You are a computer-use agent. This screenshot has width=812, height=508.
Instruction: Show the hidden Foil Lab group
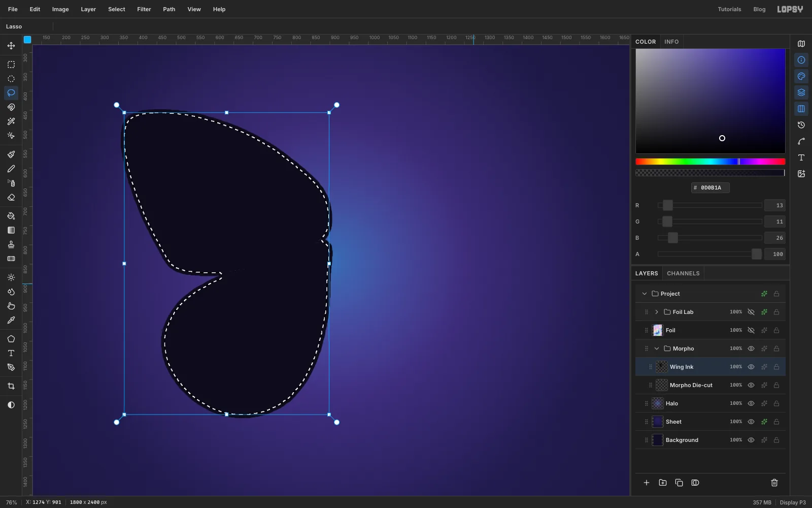[x=751, y=312]
